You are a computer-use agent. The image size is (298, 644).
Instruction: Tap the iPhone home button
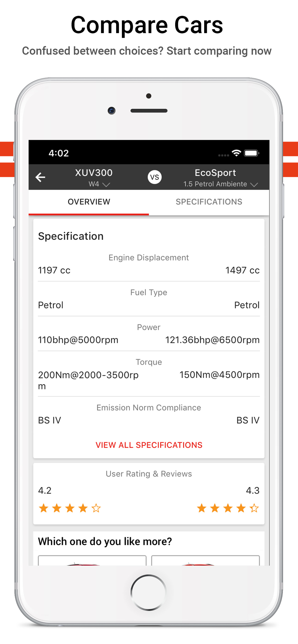(x=149, y=592)
